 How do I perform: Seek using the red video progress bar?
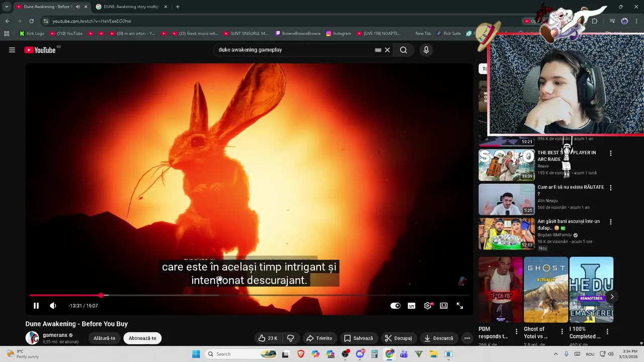click(x=249, y=296)
